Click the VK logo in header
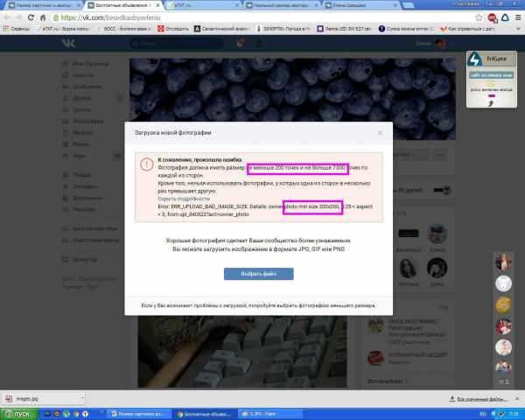 (68, 43)
